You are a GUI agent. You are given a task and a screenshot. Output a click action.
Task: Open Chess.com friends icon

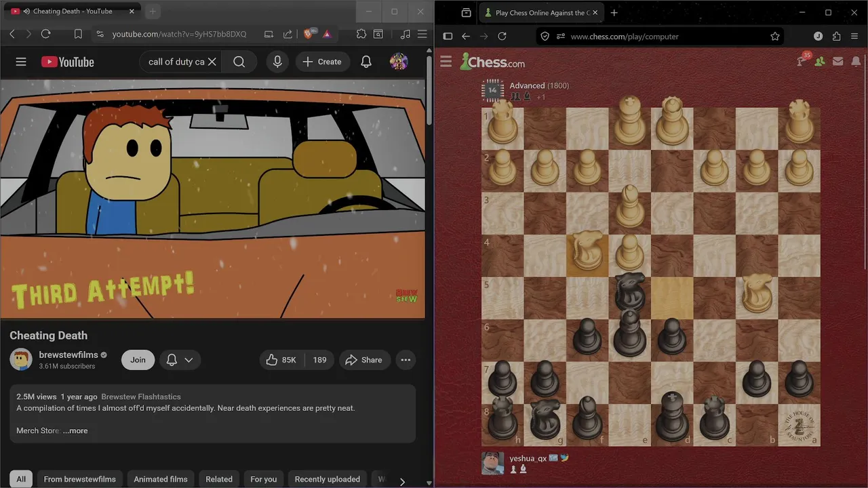click(820, 62)
